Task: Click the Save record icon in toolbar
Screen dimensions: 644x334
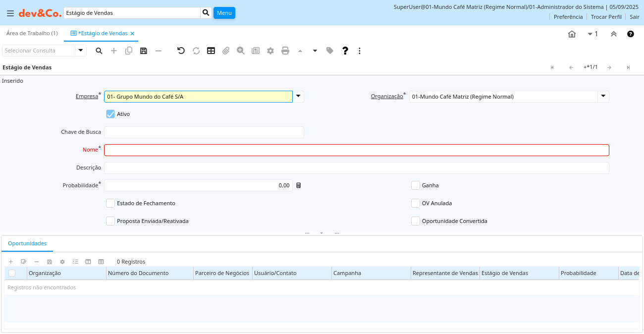Action: tap(144, 51)
